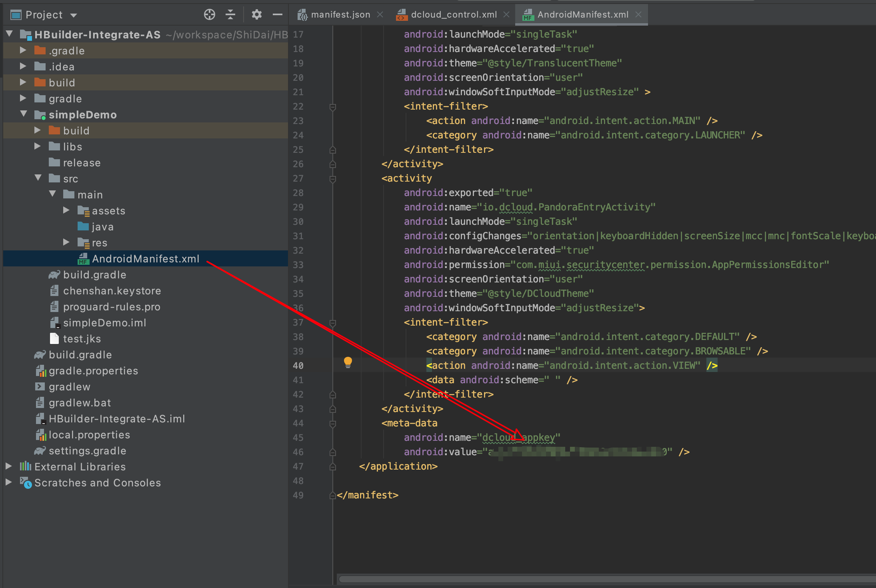The width and height of the screenshot is (876, 588).
Task: Open the Project panel settings gear
Action: [256, 14]
